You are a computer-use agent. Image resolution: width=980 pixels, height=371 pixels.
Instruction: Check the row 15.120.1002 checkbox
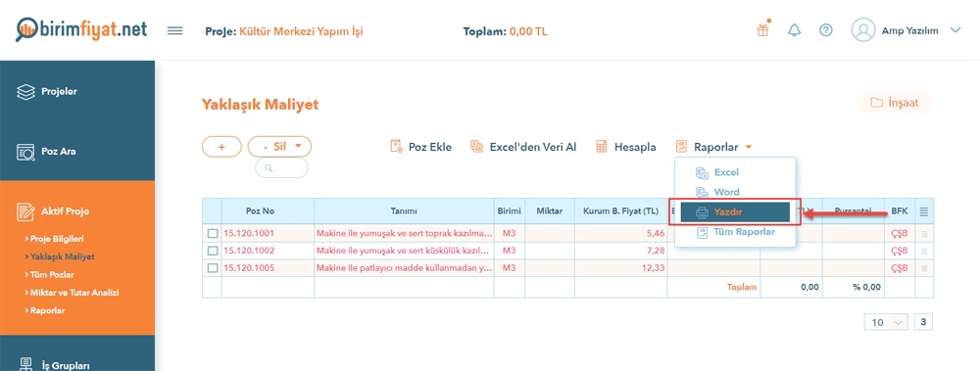[213, 251]
